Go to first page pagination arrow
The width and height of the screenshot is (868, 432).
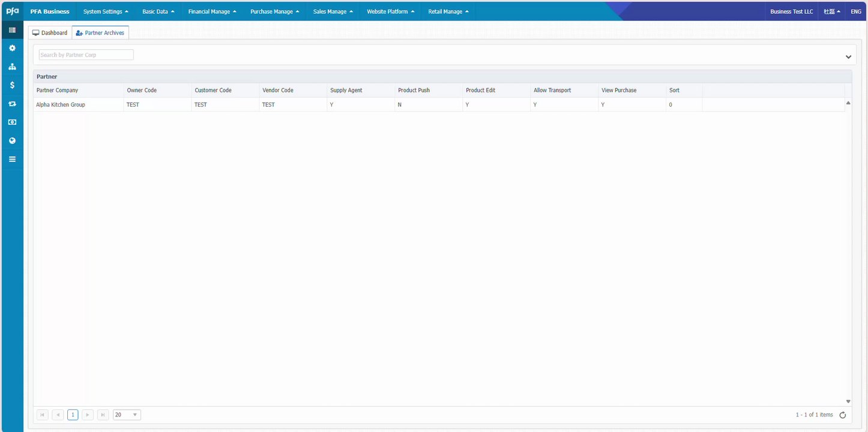pyautogui.click(x=43, y=415)
